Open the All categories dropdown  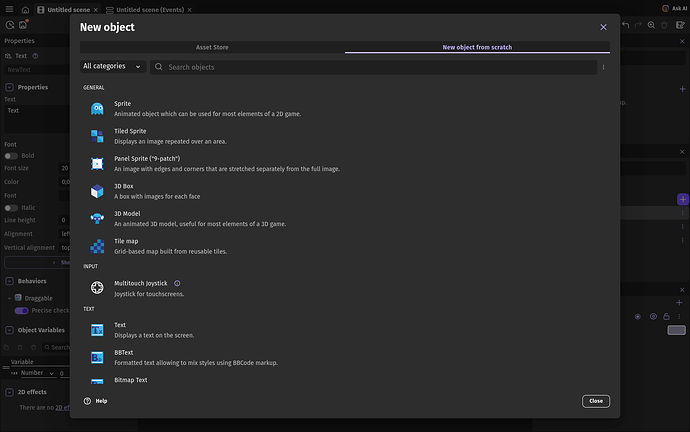click(x=112, y=67)
